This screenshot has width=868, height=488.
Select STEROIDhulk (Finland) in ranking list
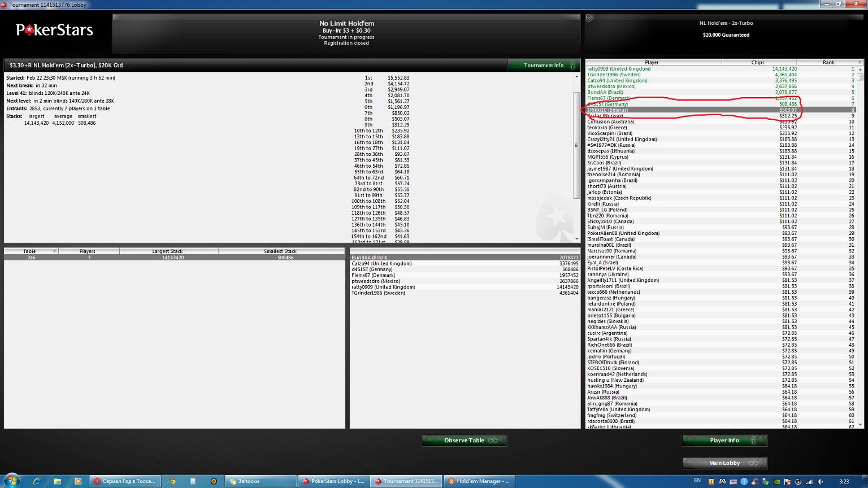pos(721,363)
